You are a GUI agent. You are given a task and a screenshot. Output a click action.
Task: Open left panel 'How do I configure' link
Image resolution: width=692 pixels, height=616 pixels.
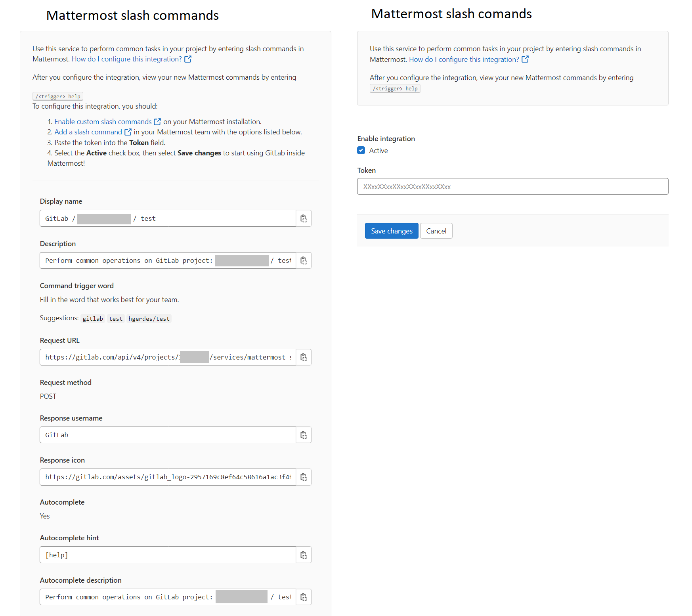pos(127,59)
